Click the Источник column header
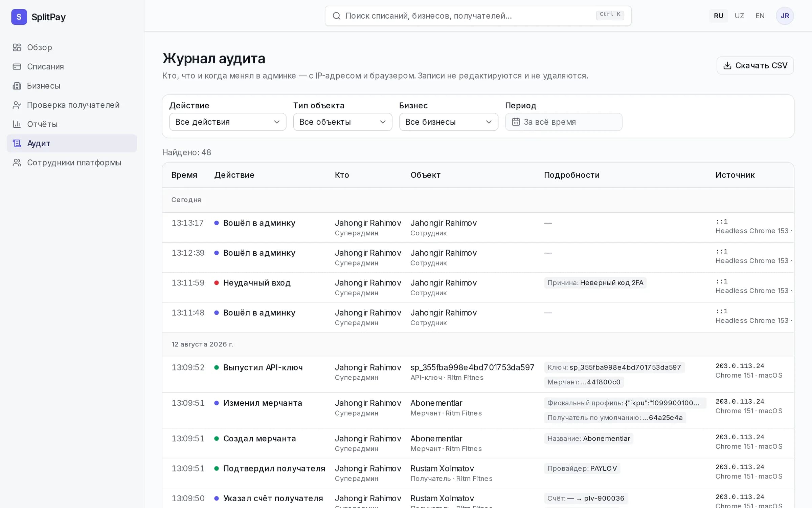812x508 pixels. coord(735,175)
